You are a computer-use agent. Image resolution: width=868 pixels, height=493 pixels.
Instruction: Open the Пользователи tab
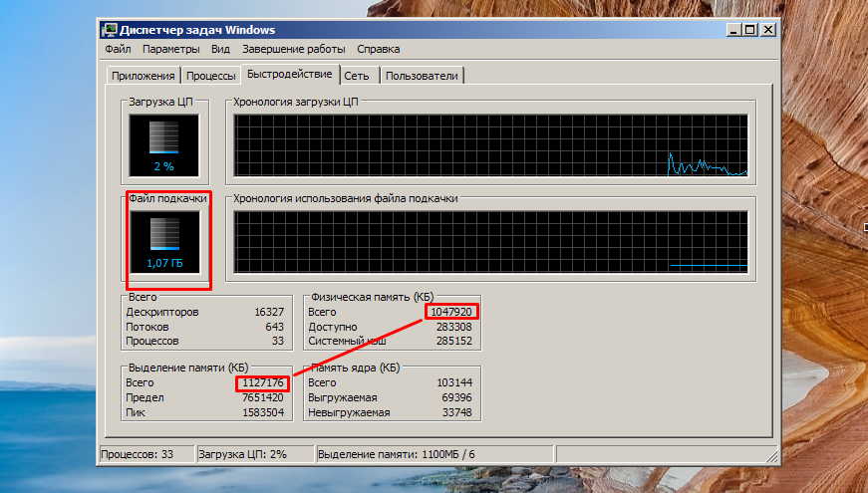point(422,76)
